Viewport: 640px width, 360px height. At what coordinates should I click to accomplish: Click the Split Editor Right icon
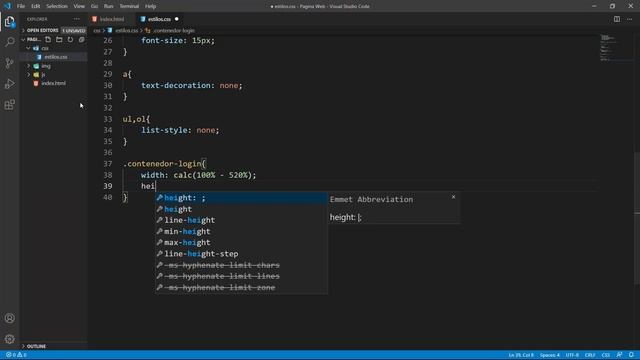(x=617, y=19)
